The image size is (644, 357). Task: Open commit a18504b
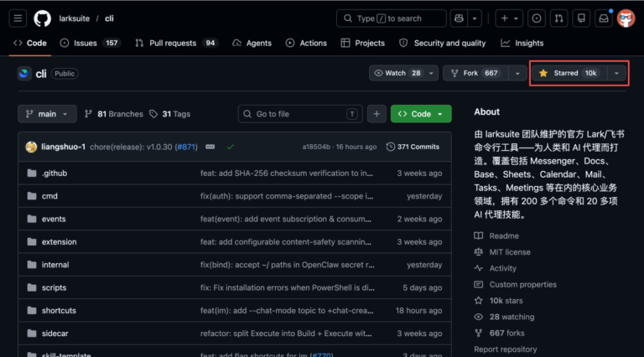pos(316,147)
